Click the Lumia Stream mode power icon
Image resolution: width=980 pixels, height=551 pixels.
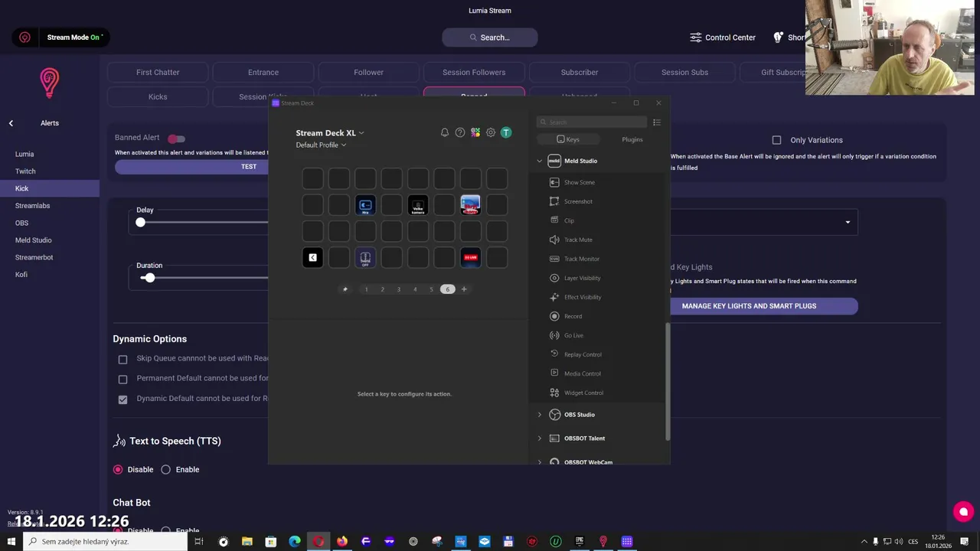tap(24, 37)
